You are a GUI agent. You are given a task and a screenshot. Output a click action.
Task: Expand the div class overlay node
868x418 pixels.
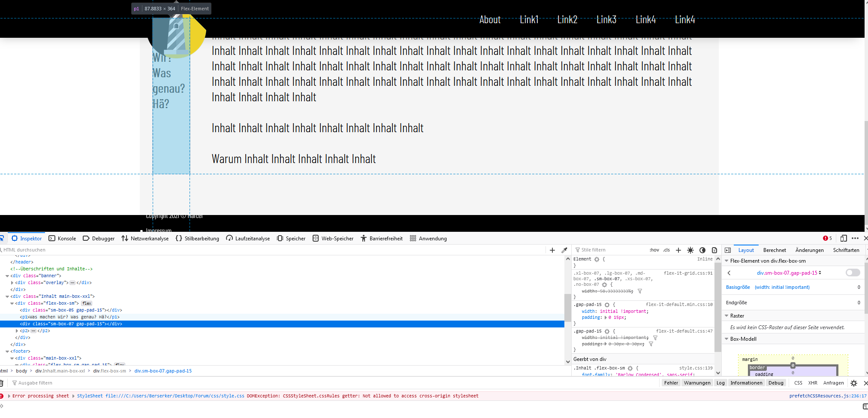coord(12,283)
